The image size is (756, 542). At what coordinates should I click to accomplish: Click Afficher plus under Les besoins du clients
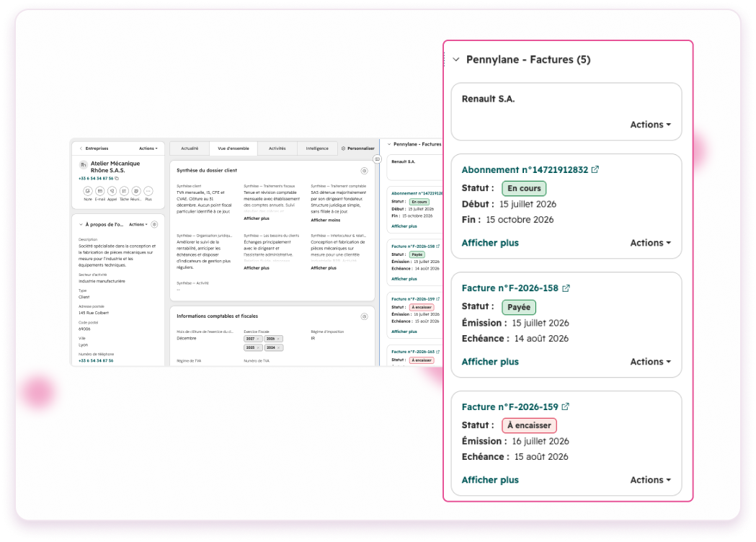tap(257, 267)
